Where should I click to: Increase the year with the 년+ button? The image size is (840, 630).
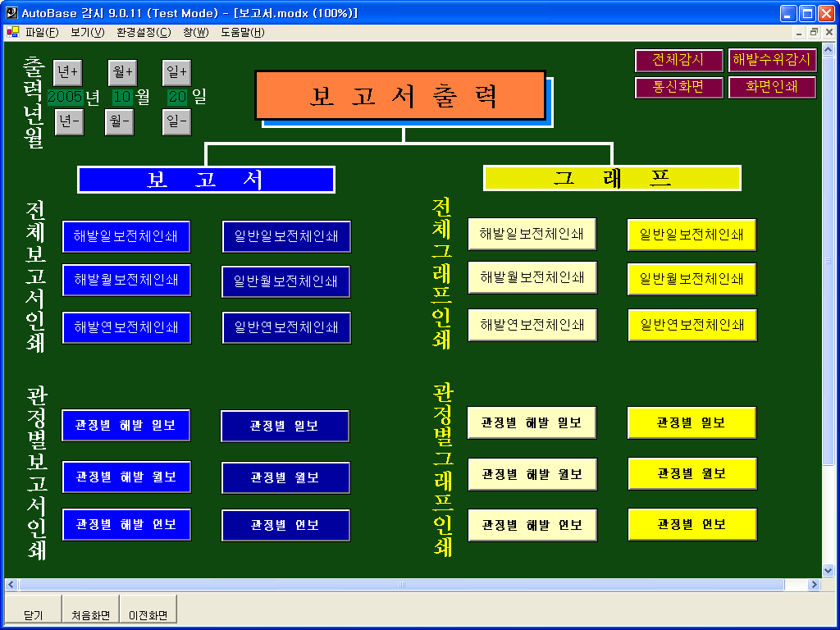68,72
